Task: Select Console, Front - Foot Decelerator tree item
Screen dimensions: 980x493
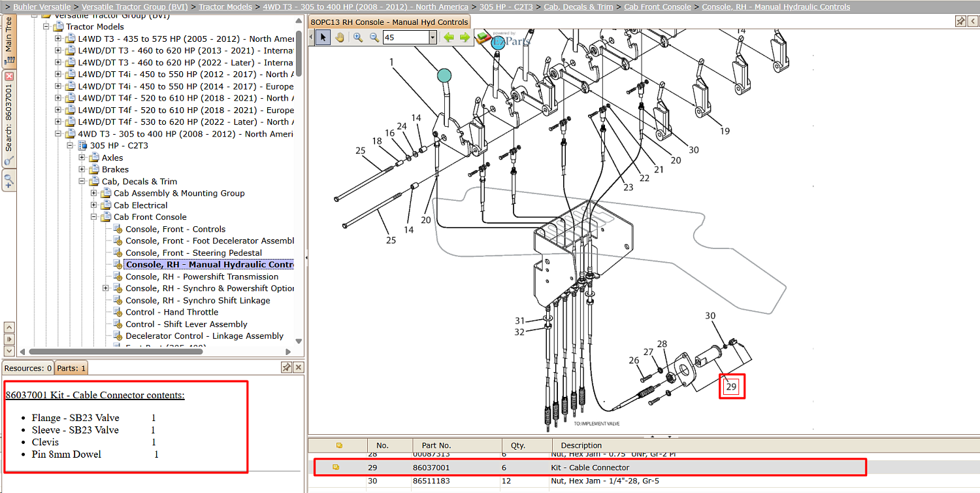Action: (x=210, y=241)
